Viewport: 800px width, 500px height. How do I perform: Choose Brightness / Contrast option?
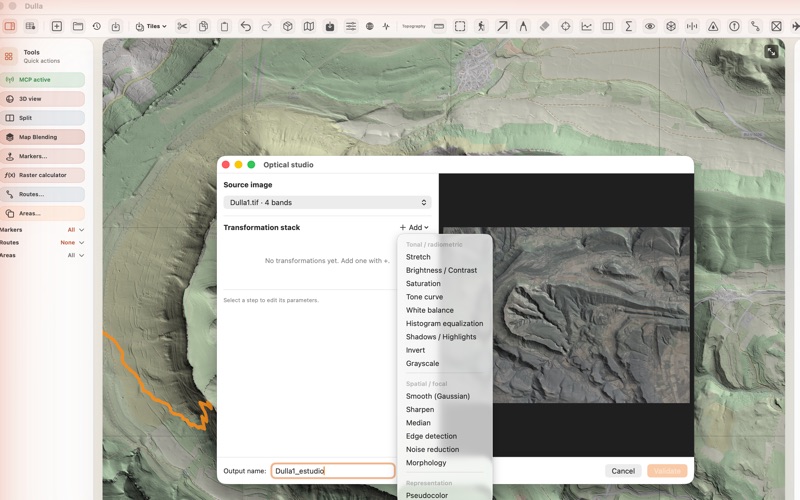(441, 270)
